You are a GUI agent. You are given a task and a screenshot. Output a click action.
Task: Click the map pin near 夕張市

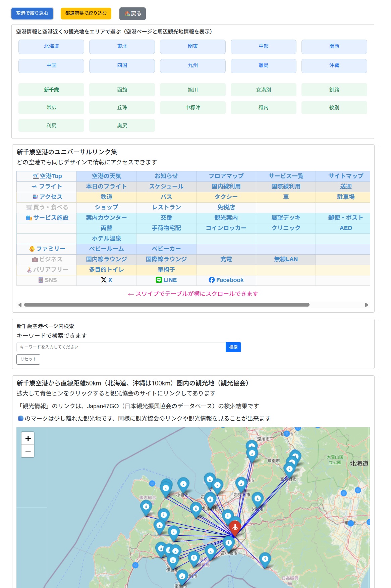coord(257,500)
